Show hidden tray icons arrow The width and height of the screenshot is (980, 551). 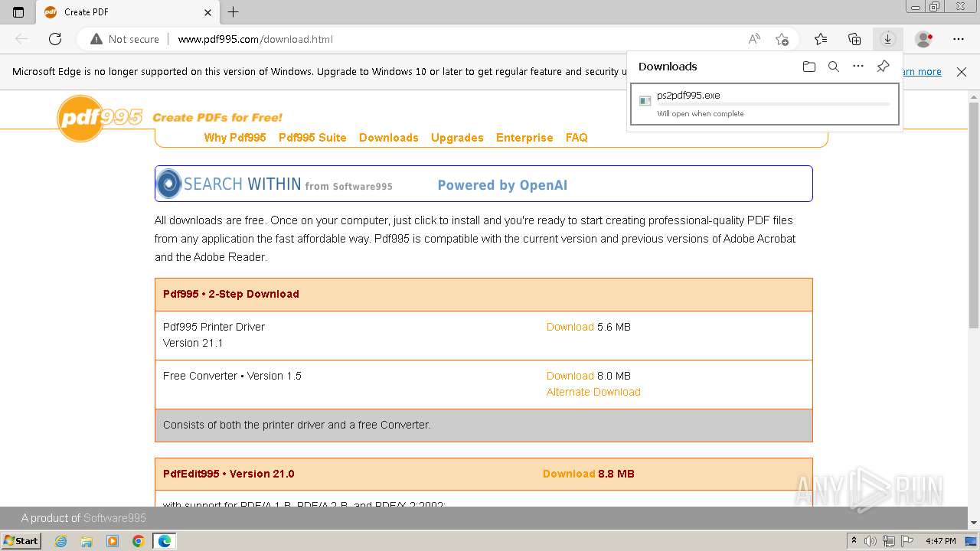(854, 541)
